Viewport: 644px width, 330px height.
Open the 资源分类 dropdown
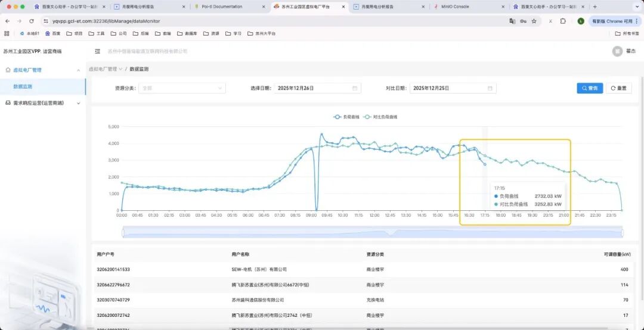click(182, 88)
